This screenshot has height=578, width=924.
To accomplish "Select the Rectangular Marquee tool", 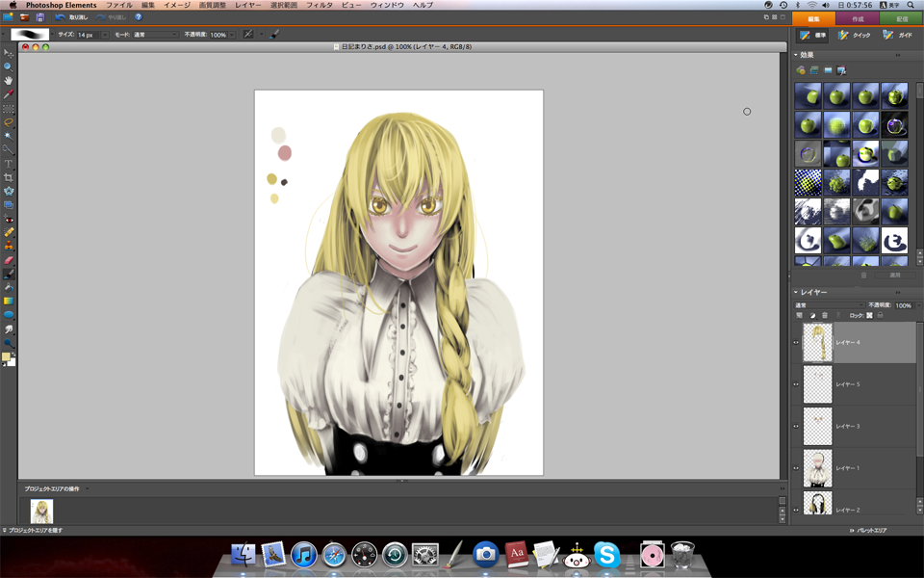I will pos(9,109).
